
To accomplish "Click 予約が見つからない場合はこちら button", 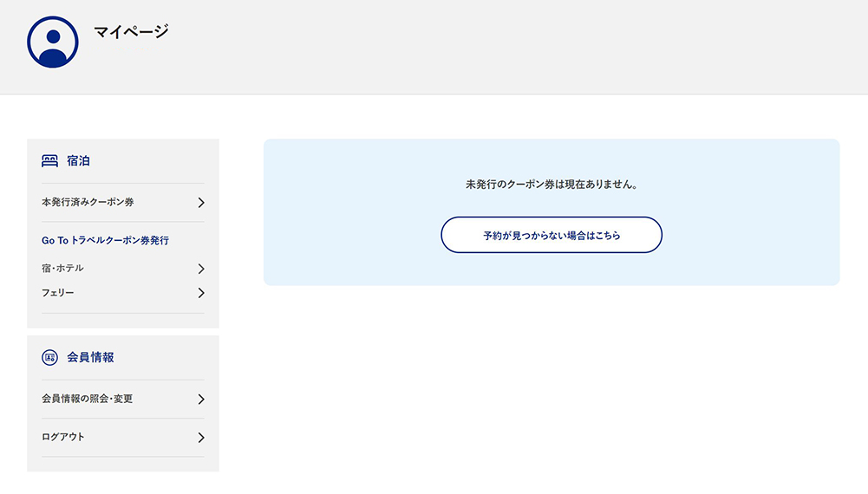I will pyautogui.click(x=551, y=235).
